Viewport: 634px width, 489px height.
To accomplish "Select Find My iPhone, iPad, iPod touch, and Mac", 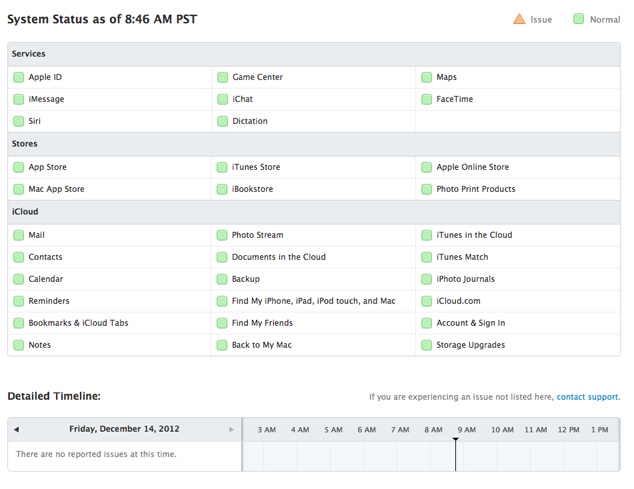I will pyautogui.click(x=313, y=301).
